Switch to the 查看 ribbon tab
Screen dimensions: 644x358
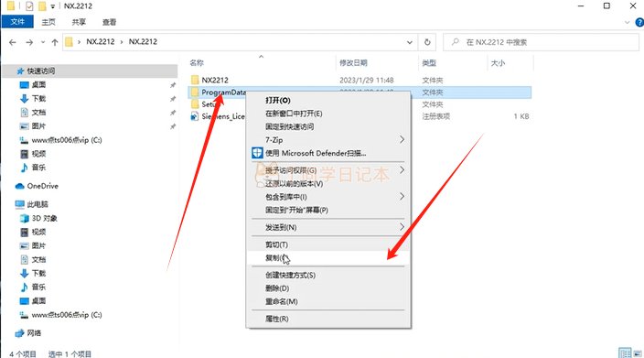109,22
